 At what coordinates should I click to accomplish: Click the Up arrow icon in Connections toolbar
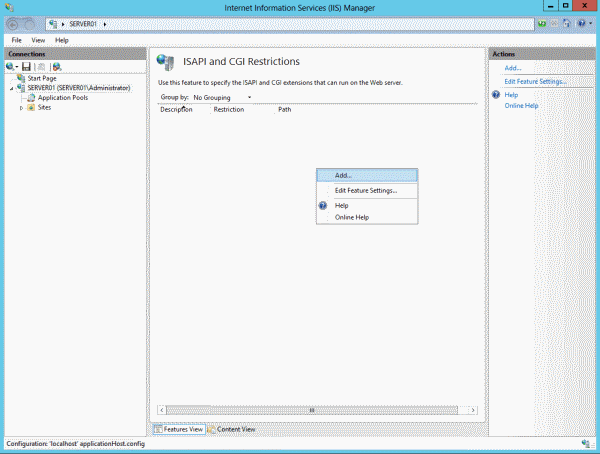click(x=41, y=67)
